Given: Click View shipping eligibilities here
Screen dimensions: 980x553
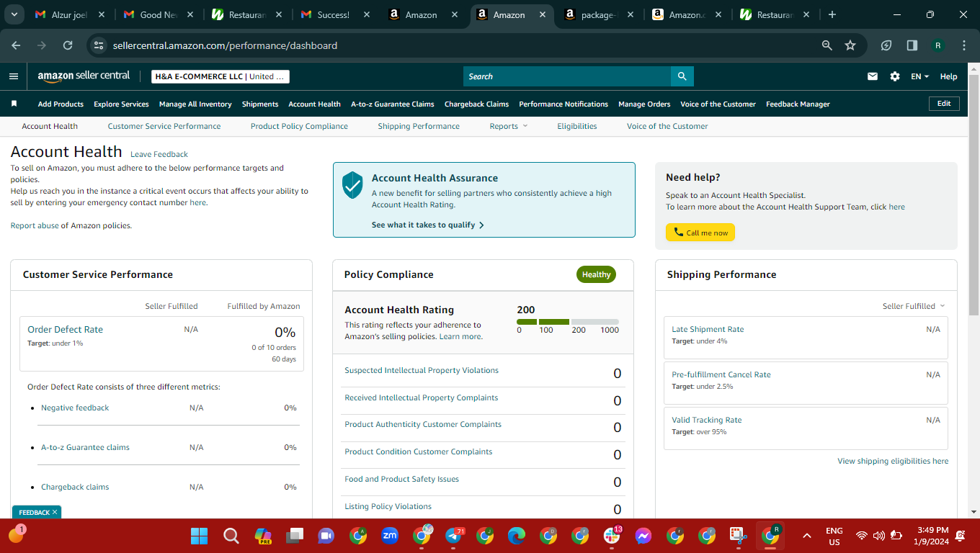Looking at the screenshot, I should pyautogui.click(x=893, y=461).
